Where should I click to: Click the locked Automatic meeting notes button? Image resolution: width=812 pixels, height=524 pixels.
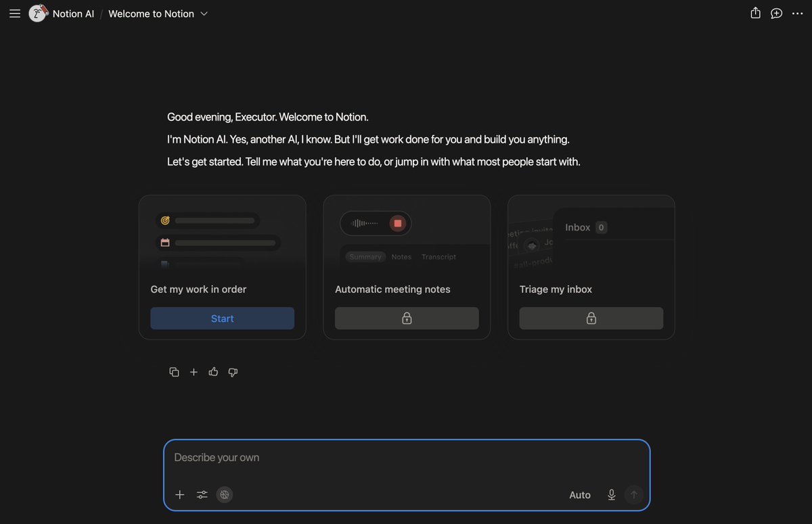tap(407, 318)
